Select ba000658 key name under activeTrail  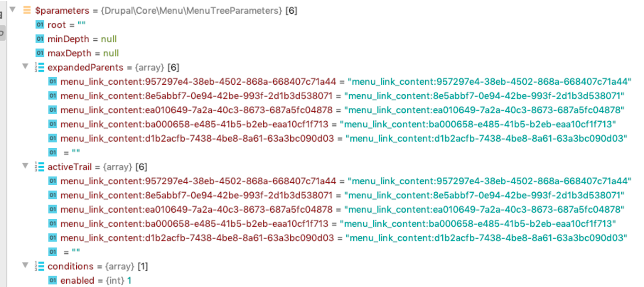[194, 224]
